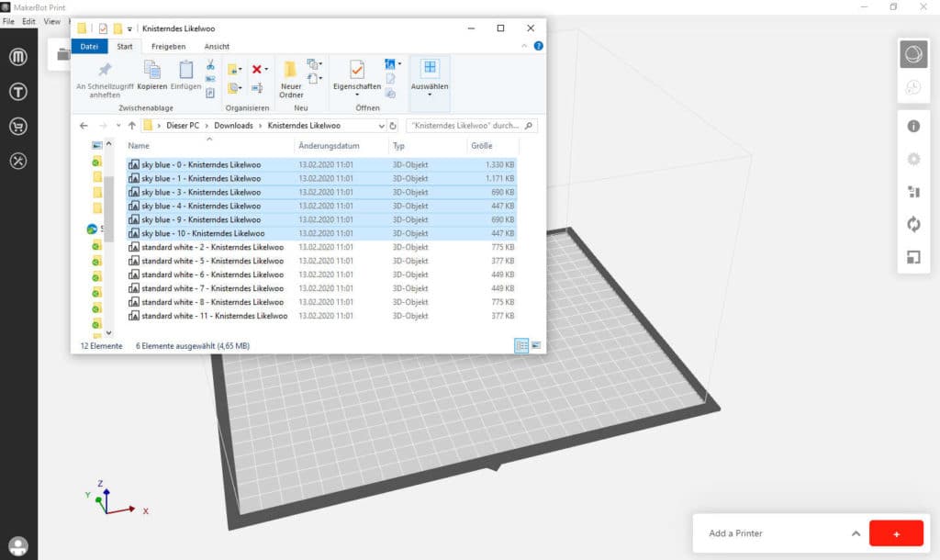Open the MakerBot store cart icon

(18, 127)
